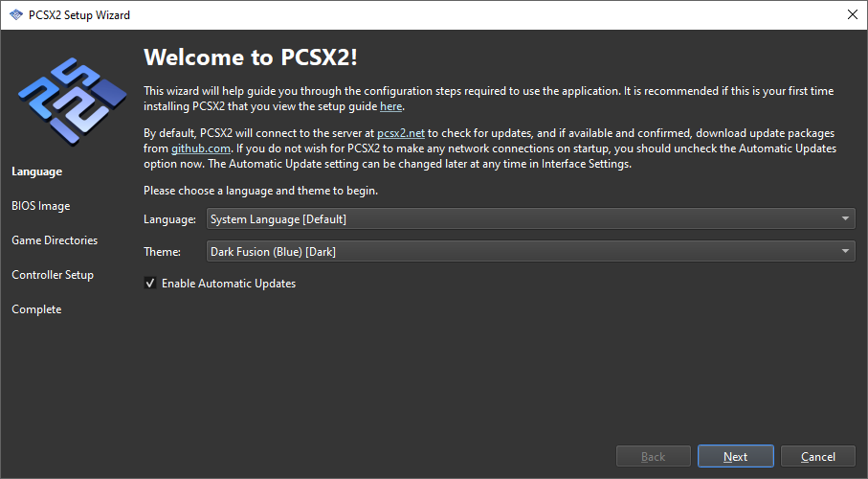
Task: Open the github.com hyperlink
Action: 199,150
